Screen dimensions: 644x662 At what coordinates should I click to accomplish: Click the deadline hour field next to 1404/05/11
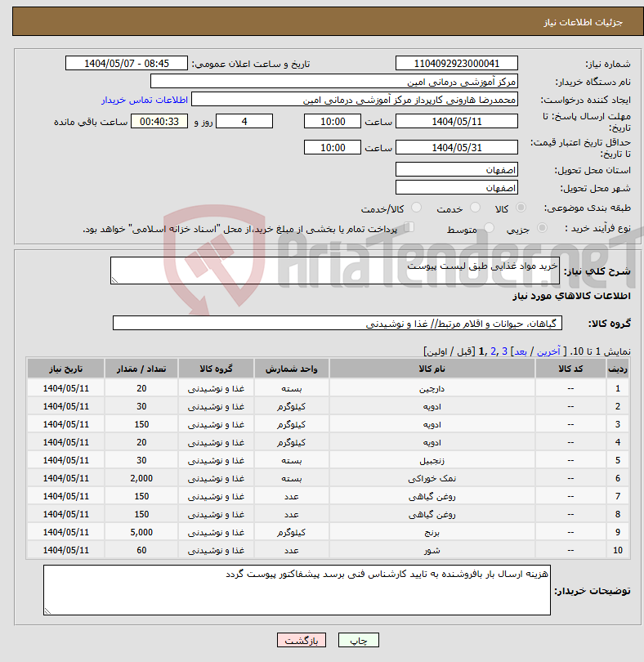pyautogui.click(x=333, y=122)
